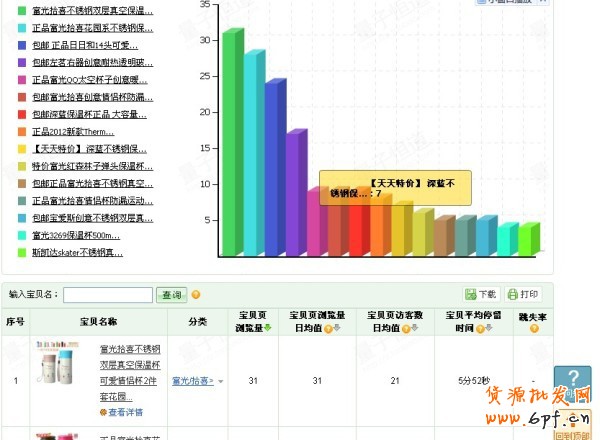Open help icon under 跳失率 header
Image resolution: width=600 pixels, height=440 pixels.
point(534,329)
